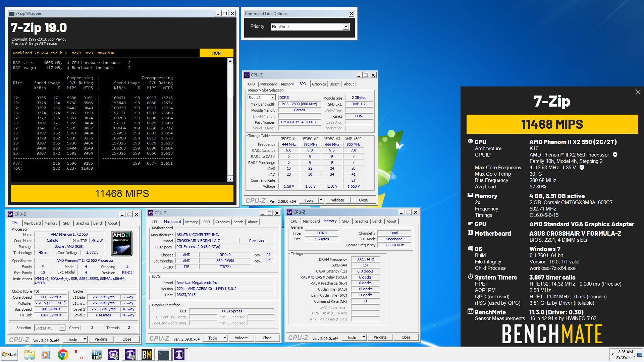This screenshot has width=644, height=362.
Task: Click the Core Speed value 4113.72 MHz
Action: 51,297
